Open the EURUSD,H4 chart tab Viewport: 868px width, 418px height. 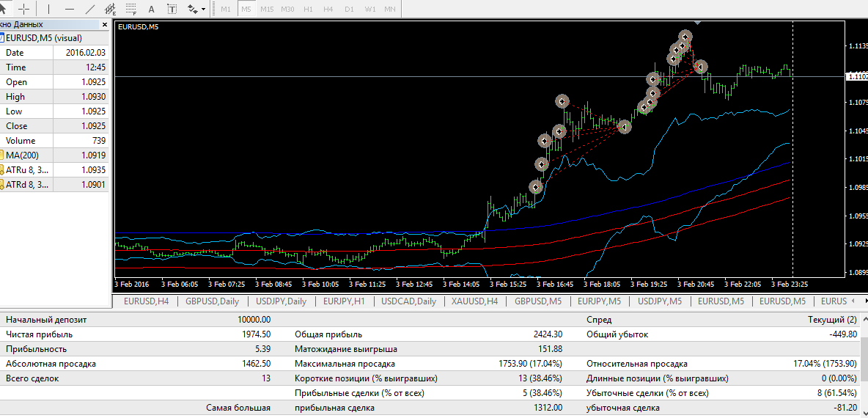click(x=146, y=301)
